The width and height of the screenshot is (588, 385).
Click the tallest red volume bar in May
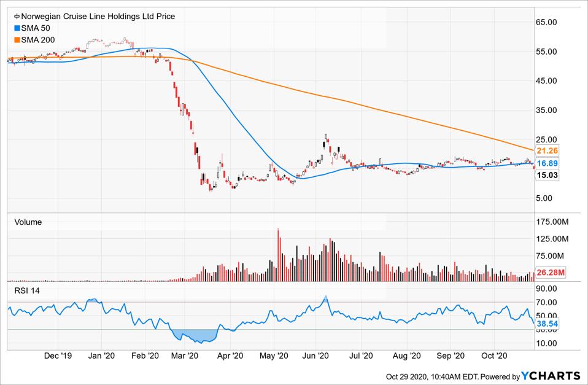pos(278,255)
